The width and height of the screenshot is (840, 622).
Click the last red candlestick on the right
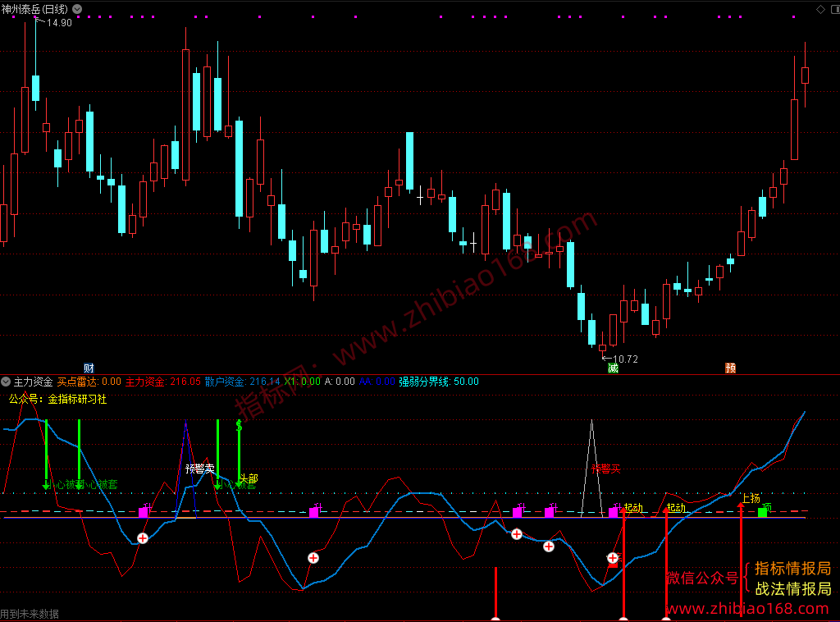click(x=805, y=75)
